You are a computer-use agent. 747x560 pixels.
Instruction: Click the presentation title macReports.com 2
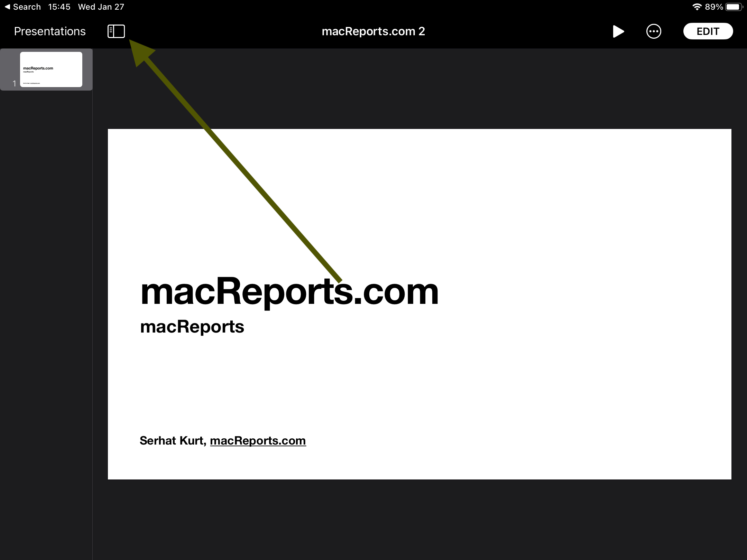click(373, 30)
